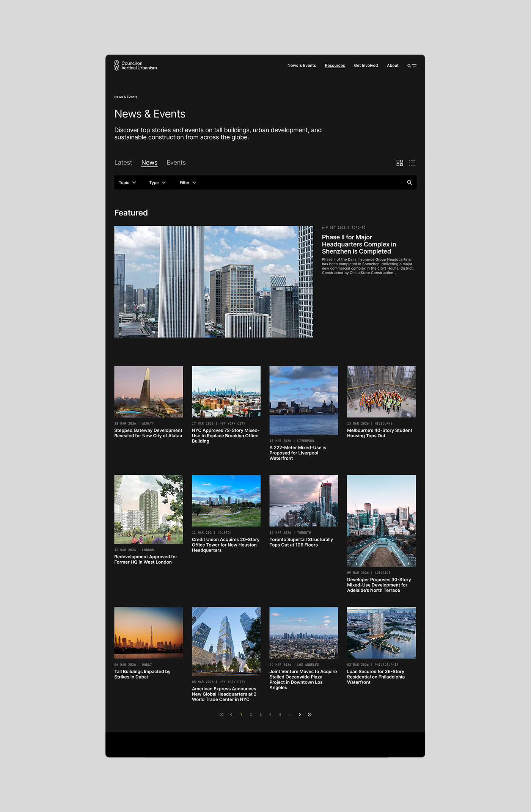Go to previous page with single arrow
Screen dimensions: 531x812
pos(231,715)
